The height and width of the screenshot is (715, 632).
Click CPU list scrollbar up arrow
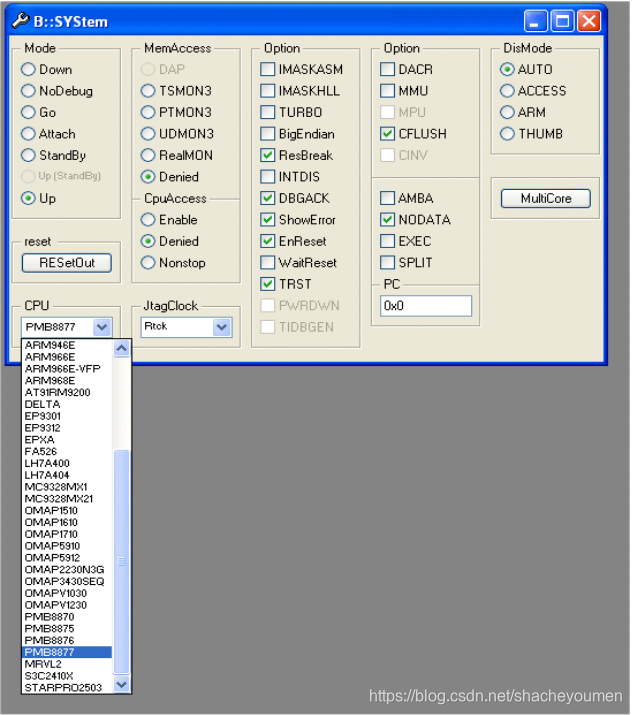(x=121, y=349)
